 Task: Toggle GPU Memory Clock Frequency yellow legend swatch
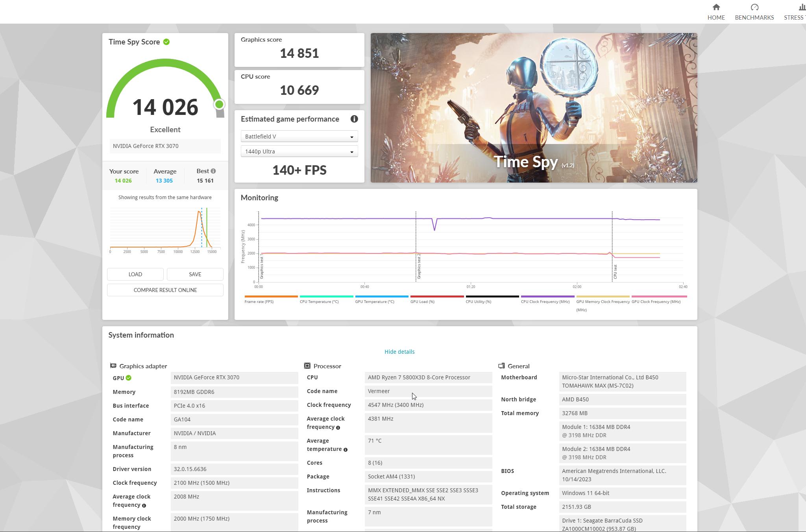(603, 296)
